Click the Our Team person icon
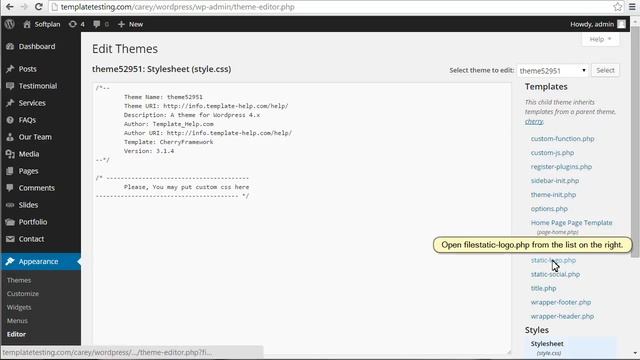 click(x=10, y=137)
